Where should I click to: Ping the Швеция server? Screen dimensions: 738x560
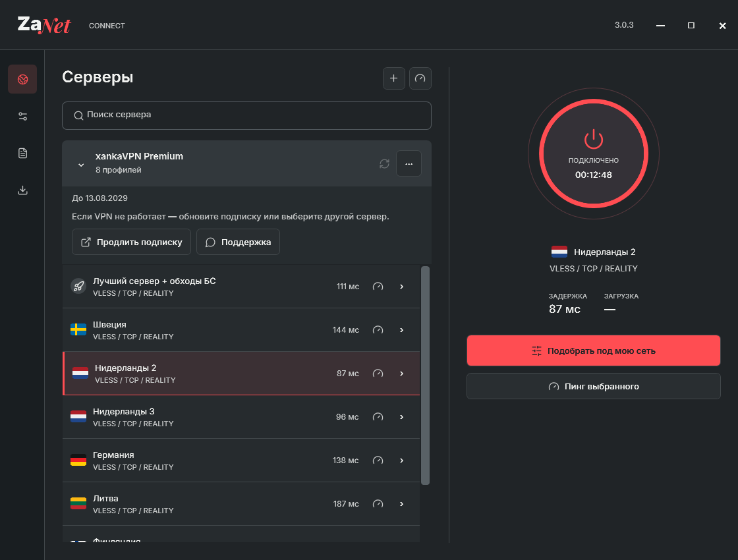pyautogui.click(x=378, y=330)
